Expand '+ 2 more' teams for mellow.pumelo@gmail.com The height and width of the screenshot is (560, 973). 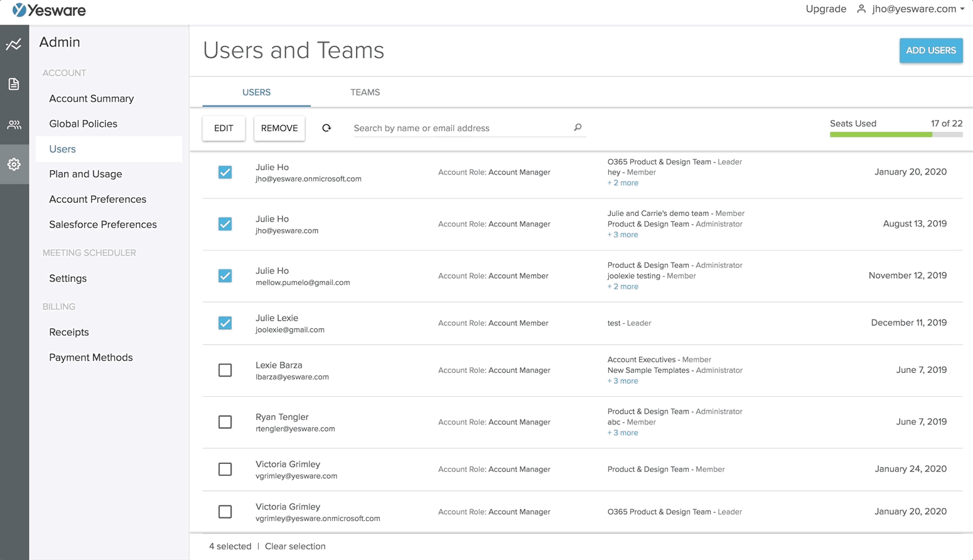623,286
